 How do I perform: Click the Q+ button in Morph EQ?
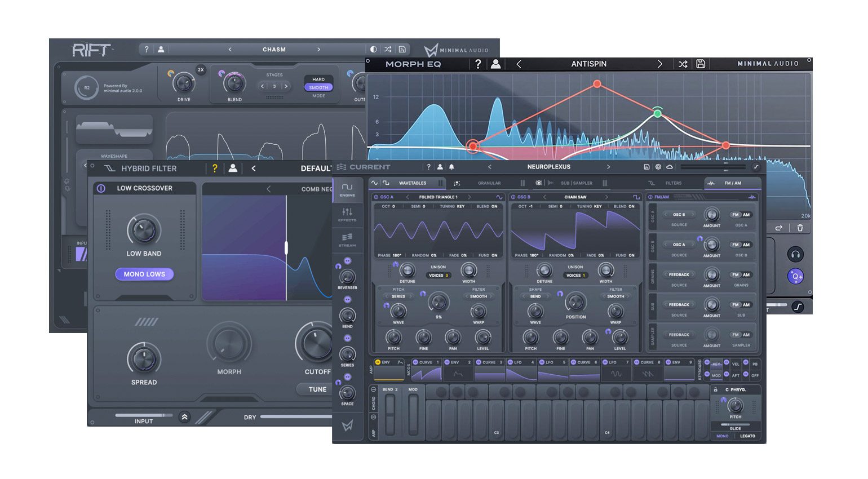pos(795,276)
